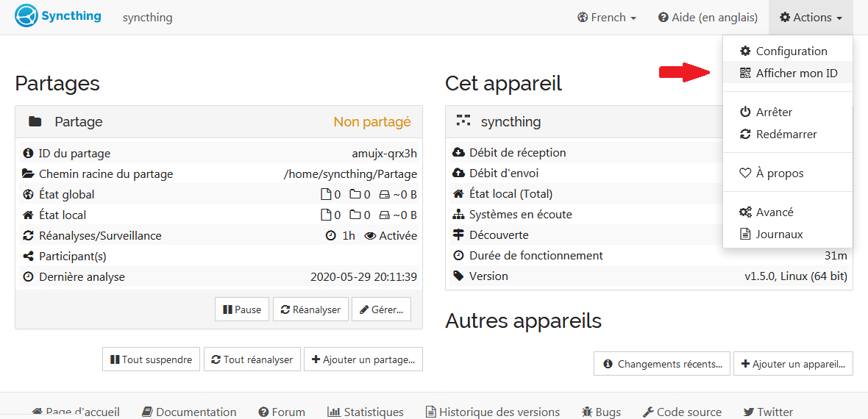Click the power icon next to Arrêter
The image size is (868, 419).
pyautogui.click(x=745, y=112)
